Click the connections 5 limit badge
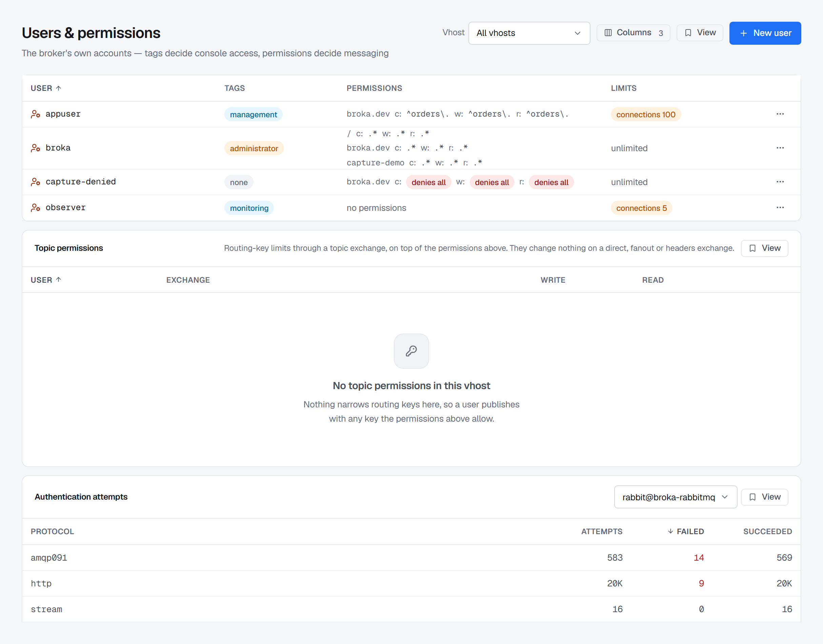823x644 pixels. pos(641,208)
